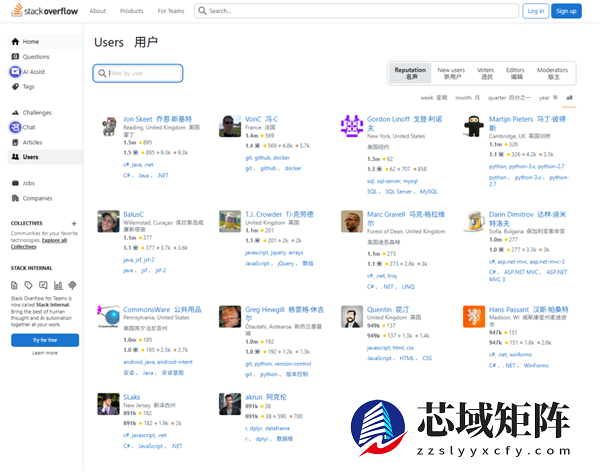Click the plus icon beside Collectives

click(74, 223)
